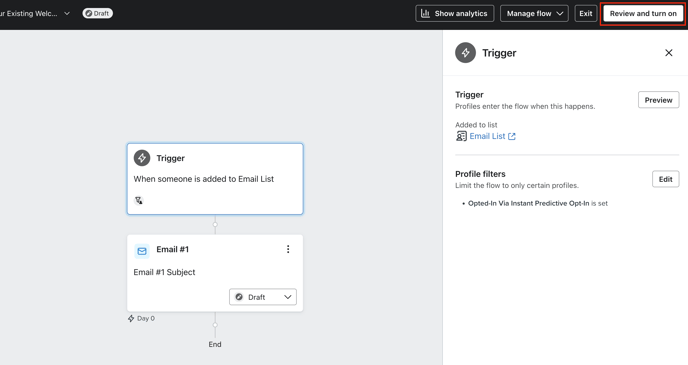Click the connector node between Trigger and Email
This screenshot has width=688, height=365.
tap(215, 225)
